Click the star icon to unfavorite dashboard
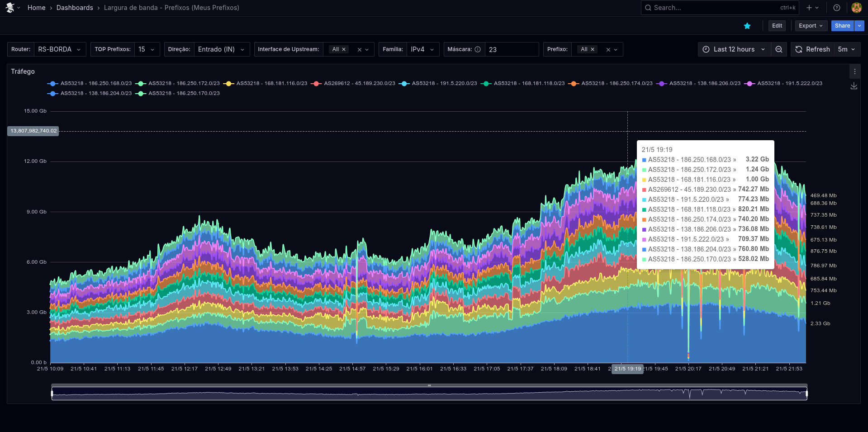Screen dimensions: 868x432 pyautogui.click(x=747, y=26)
